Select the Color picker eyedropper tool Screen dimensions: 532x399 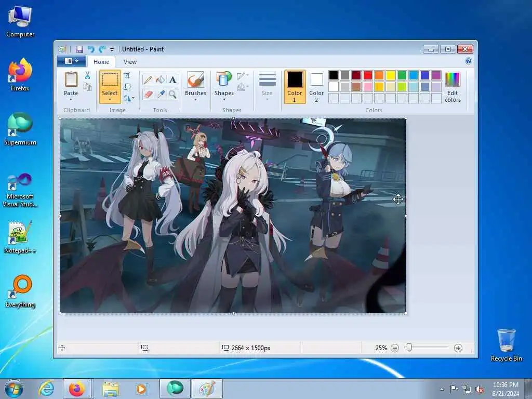point(160,95)
